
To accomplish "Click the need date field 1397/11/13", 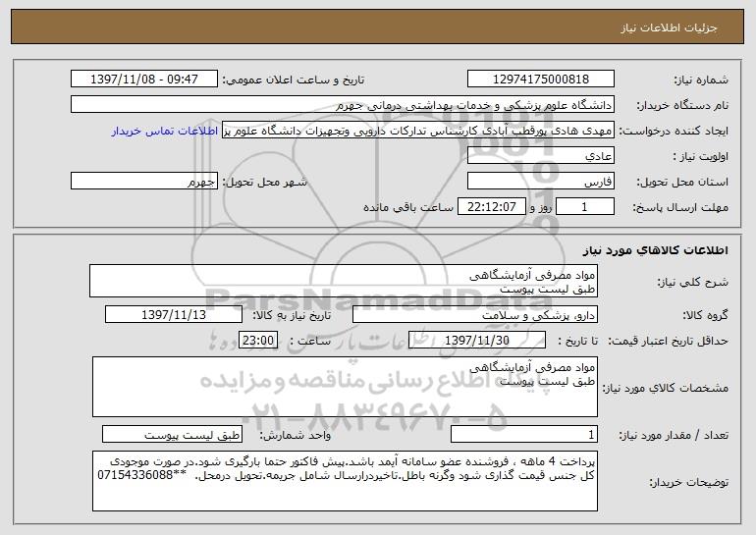I will click(174, 315).
